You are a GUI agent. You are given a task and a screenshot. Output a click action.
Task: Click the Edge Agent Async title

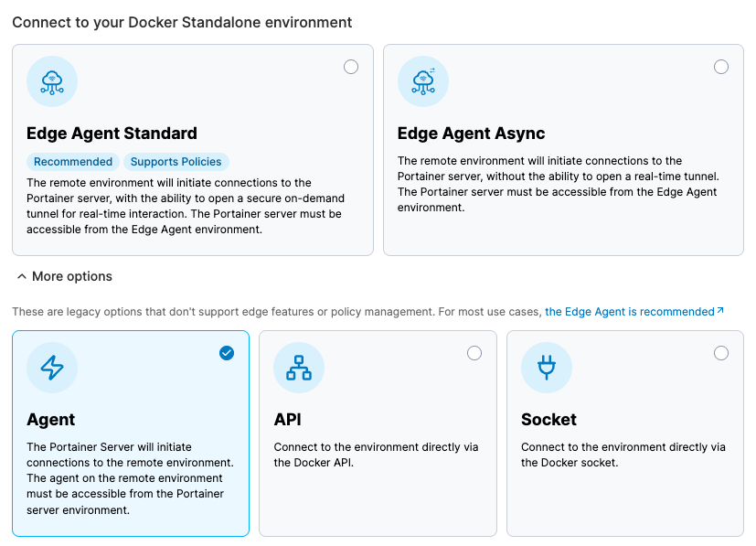point(471,134)
